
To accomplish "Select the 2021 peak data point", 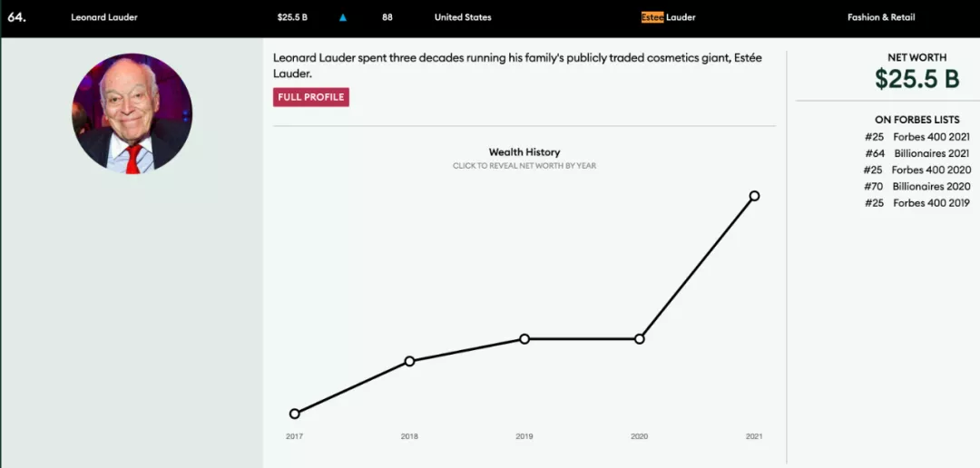I will pos(754,196).
